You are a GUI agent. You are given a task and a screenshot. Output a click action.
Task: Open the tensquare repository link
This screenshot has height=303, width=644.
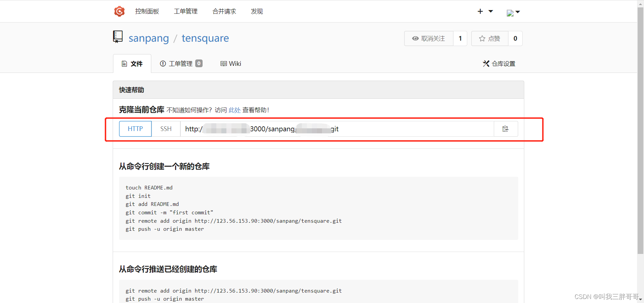tap(205, 38)
